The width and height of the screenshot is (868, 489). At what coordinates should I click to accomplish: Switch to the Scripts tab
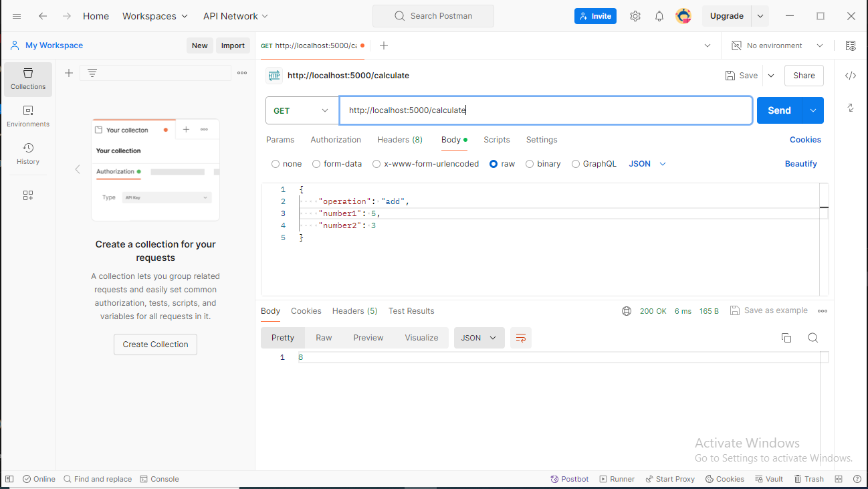[497, 140]
